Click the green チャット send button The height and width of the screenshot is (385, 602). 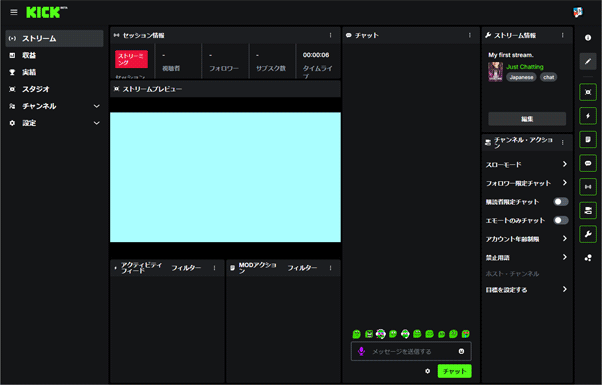(455, 371)
